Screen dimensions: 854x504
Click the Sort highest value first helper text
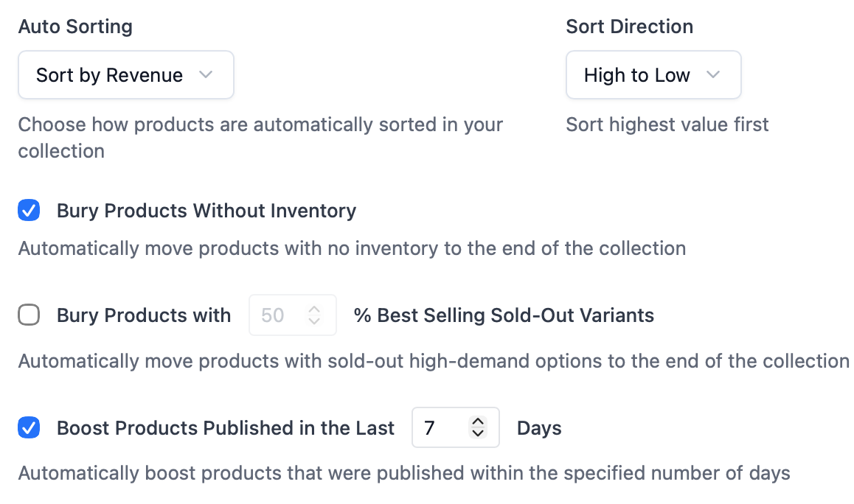coord(667,125)
